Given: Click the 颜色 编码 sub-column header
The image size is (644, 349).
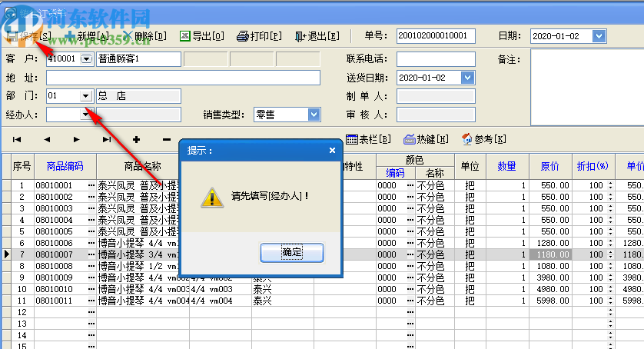Looking at the screenshot, I should (x=395, y=173).
